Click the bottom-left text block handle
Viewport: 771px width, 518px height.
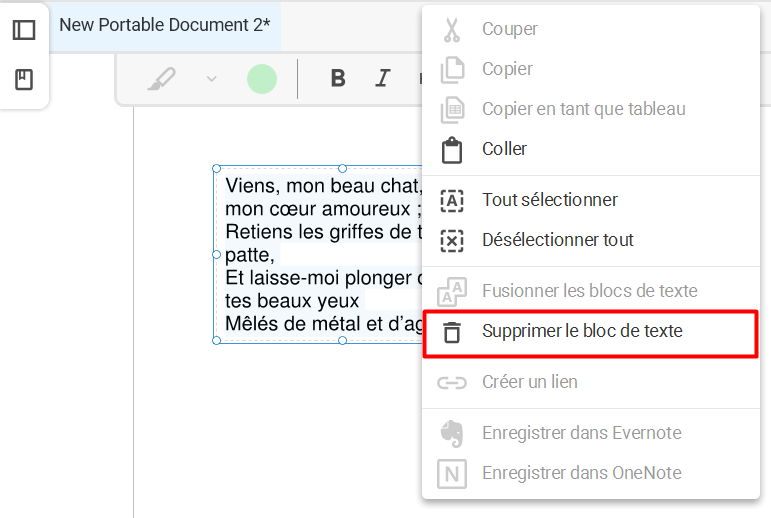coord(217,341)
